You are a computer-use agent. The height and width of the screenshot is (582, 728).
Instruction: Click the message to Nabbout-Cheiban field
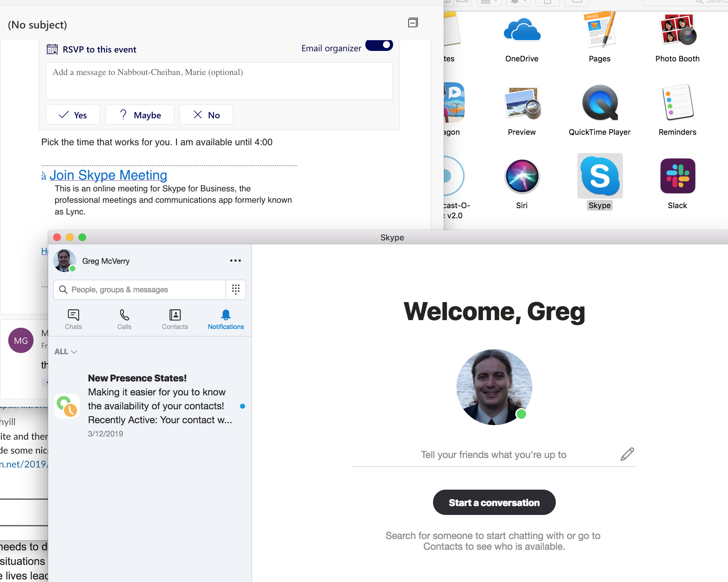(219, 81)
